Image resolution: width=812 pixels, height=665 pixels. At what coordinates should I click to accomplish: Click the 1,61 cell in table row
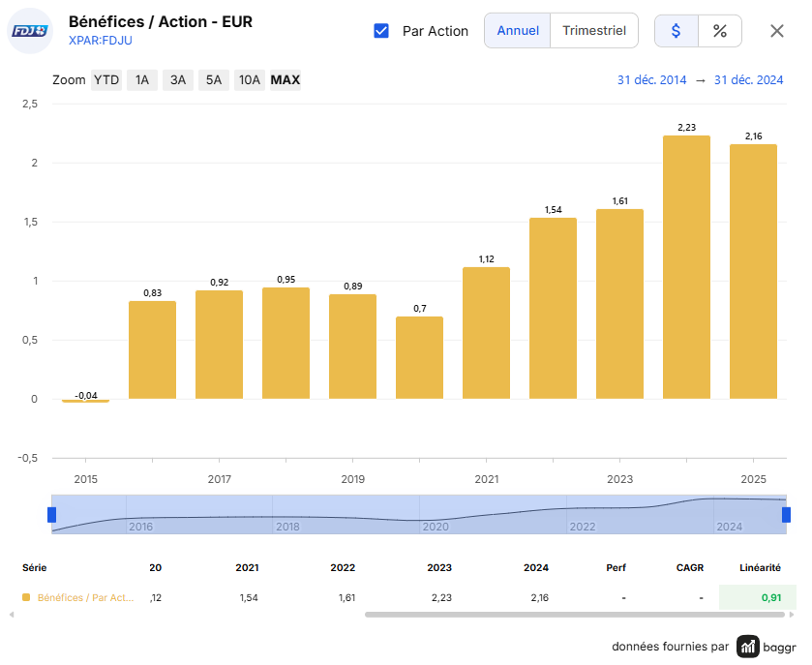click(347, 597)
